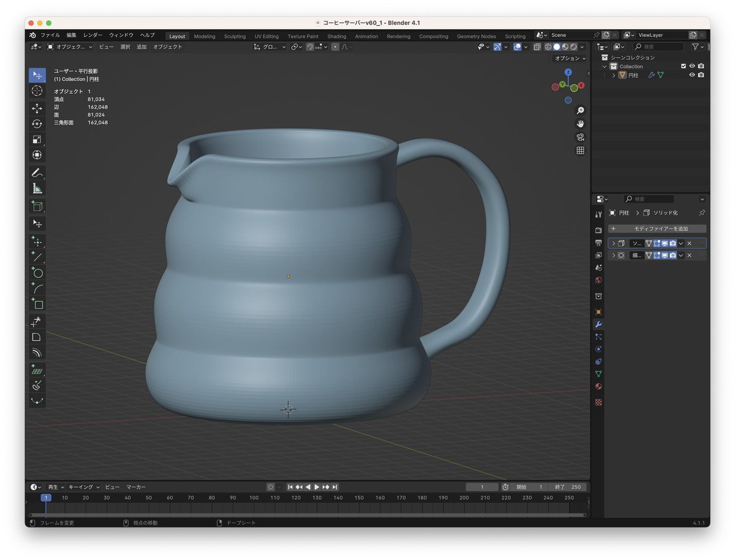Image resolution: width=735 pixels, height=560 pixels.
Task: Open the View Layer properties tab
Action: tap(598, 255)
